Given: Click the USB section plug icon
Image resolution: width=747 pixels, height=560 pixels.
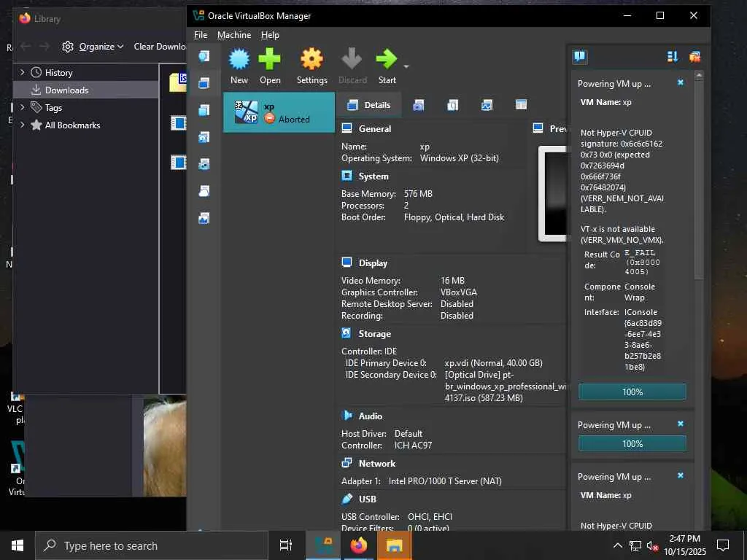Looking at the screenshot, I should coord(347,499).
